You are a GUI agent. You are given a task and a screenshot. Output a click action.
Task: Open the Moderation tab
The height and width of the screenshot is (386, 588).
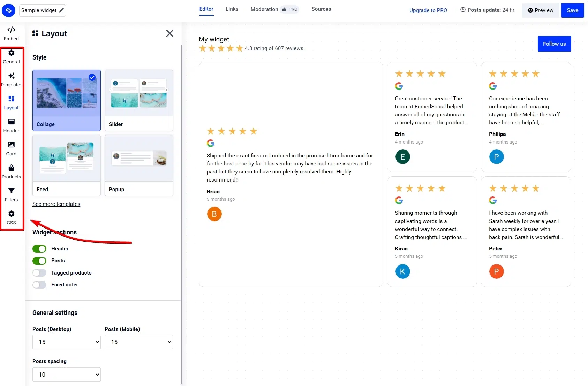(264, 9)
